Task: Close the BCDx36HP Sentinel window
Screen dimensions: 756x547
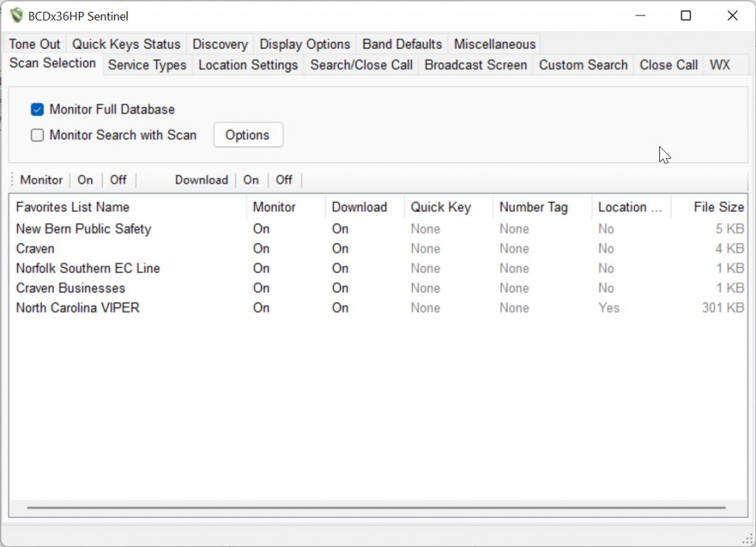Action: point(732,16)
